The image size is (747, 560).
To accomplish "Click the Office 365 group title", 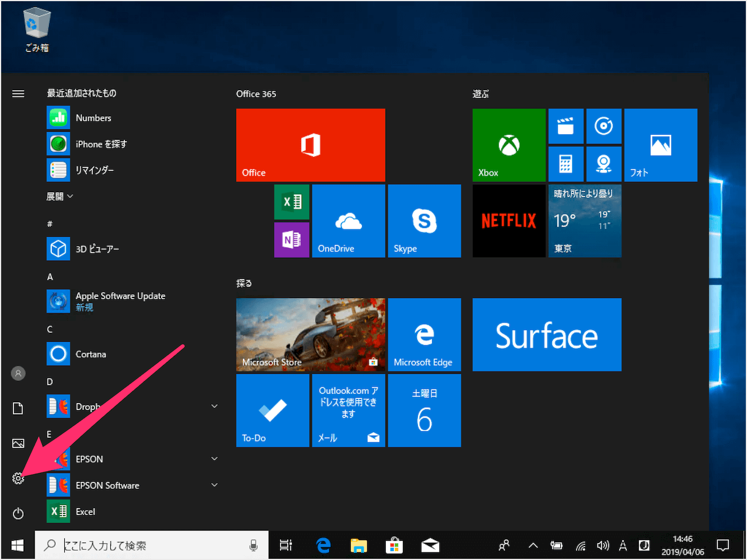I will tap(256, 94).
